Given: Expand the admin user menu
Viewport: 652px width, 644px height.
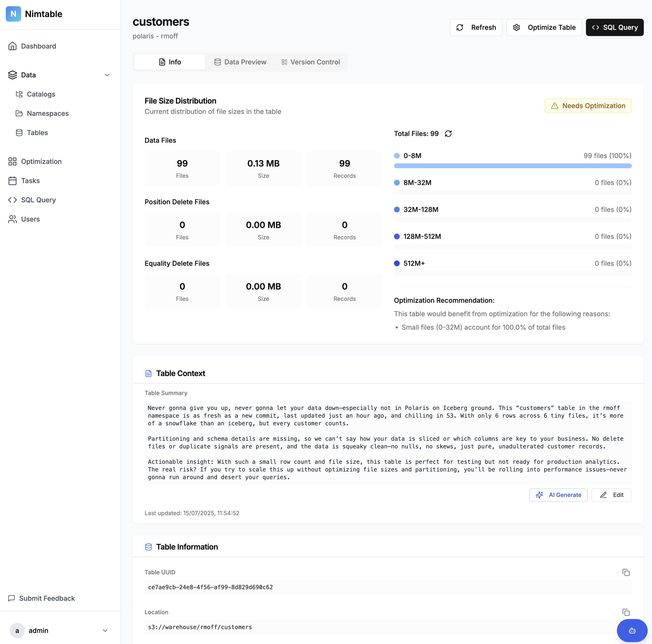Looking at the screenshot, I should coord(105,631).
